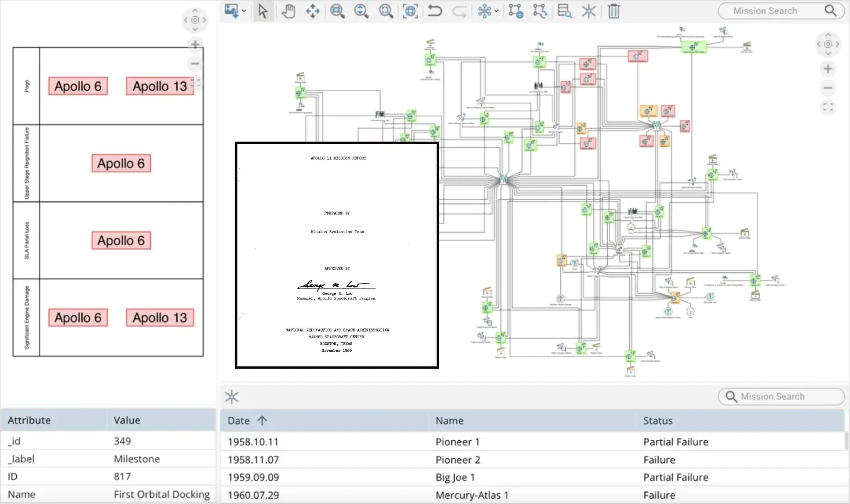Choose the four-arrow move tool
The height and width of the screenshot is (504, 850).
[313, 11]
